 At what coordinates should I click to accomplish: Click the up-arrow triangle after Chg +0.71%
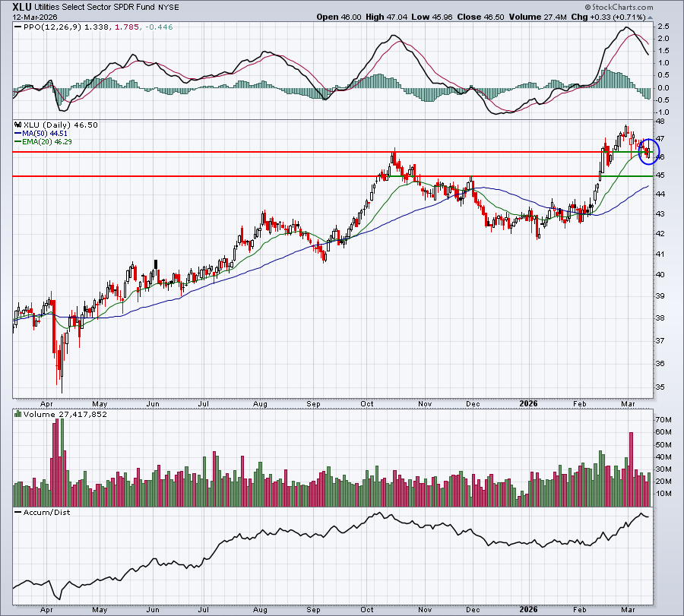coord(651,17)
